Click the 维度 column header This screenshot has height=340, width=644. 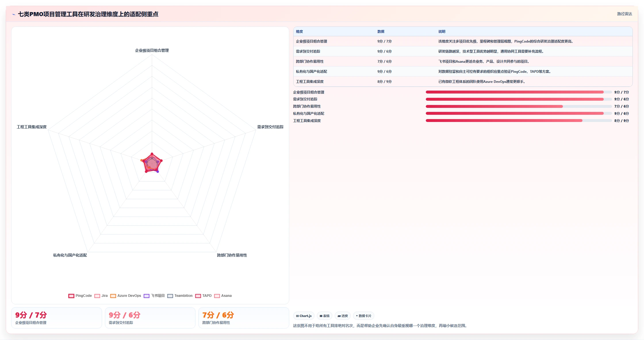(x=299, y=32)
